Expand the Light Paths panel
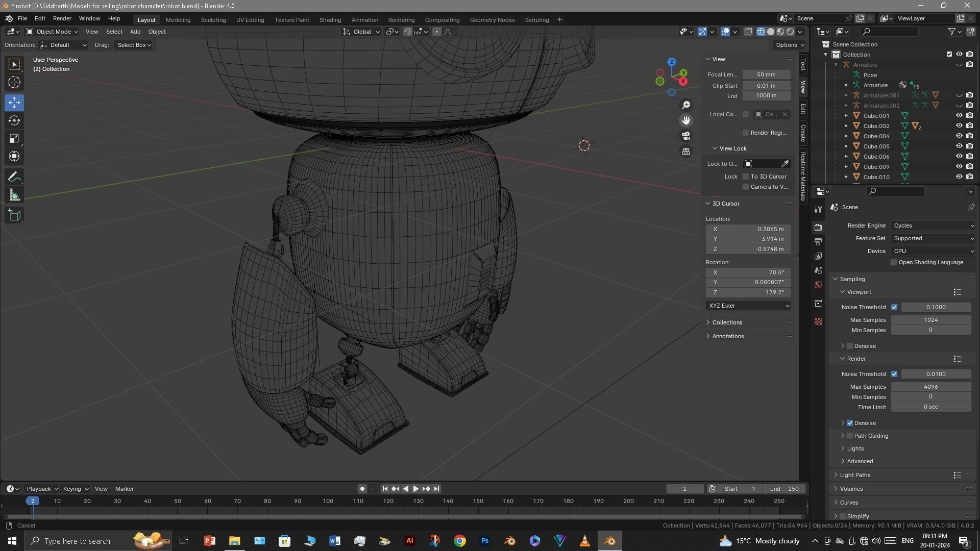The height and width of the screenshot is (551, 980). tap(855, 475)
